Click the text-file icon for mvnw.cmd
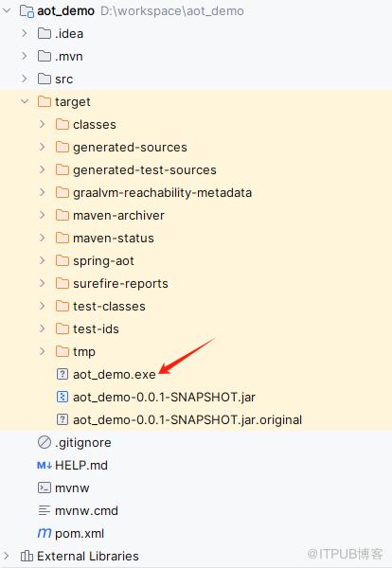Screen dimensions: 392x568 45,510
